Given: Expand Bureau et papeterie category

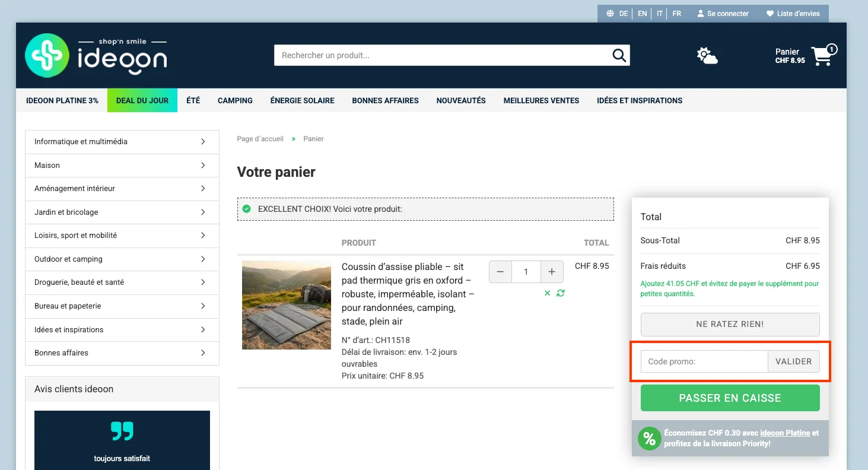Looking at the screenshot, I should coord(122,306).
